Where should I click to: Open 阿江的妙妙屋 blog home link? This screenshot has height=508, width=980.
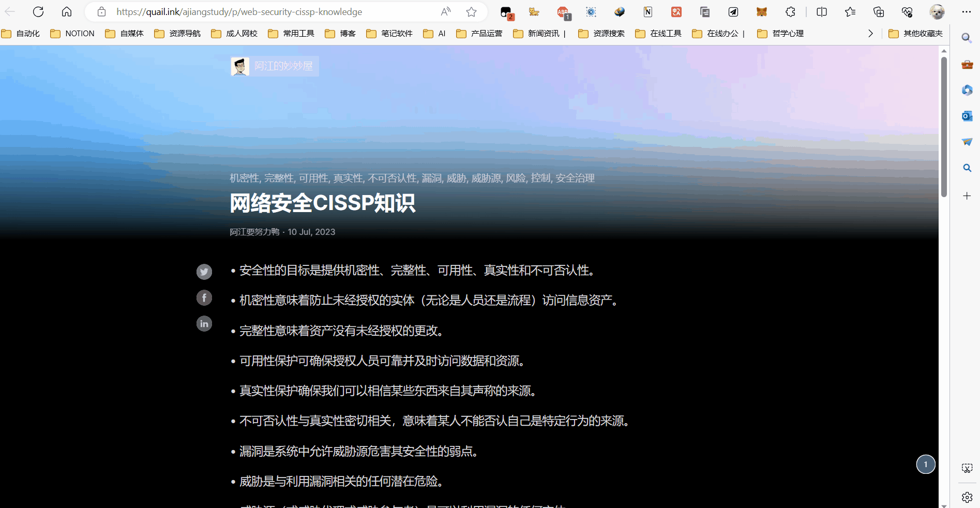pyautogui.click(x=274, y=66)
